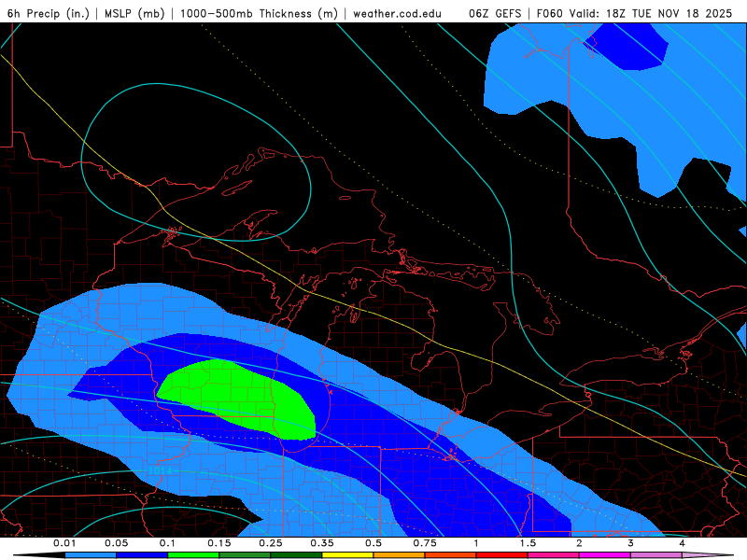Select the legend tick value 3
This screenshot has height=560, width=747.
click(x=631, y=543)
